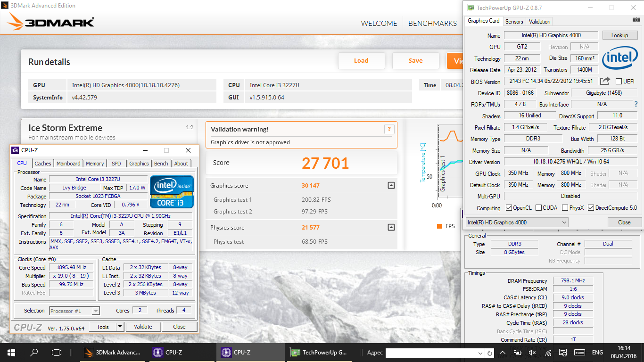Open the Action Center notification icon
Screen dimensions: 644x362
[563, 352]
